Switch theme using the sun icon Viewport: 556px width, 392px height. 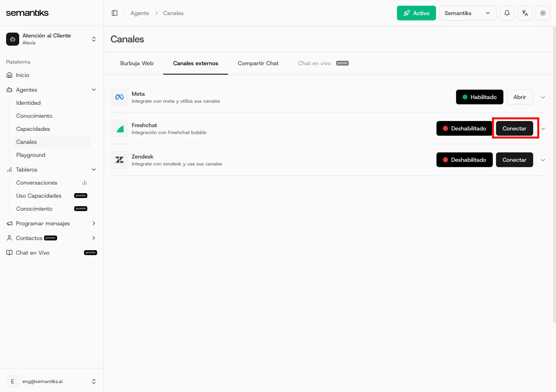[x=543, y=13]
